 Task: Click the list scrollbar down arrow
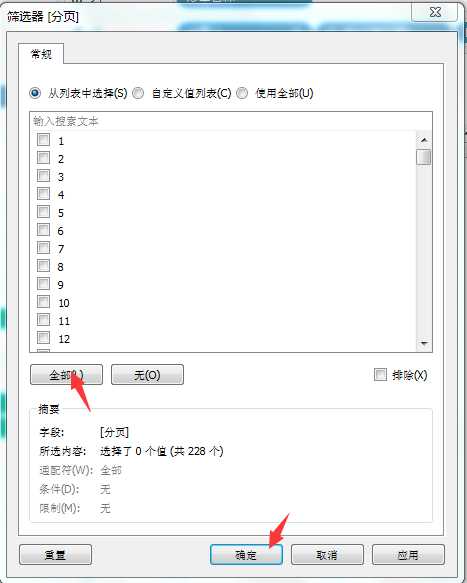coord(424,343)
